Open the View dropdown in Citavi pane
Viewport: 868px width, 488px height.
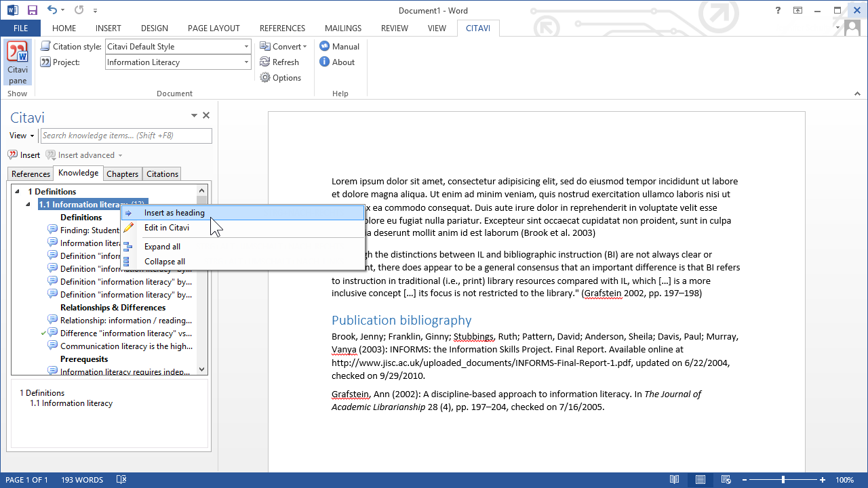(x=22, y=136)
